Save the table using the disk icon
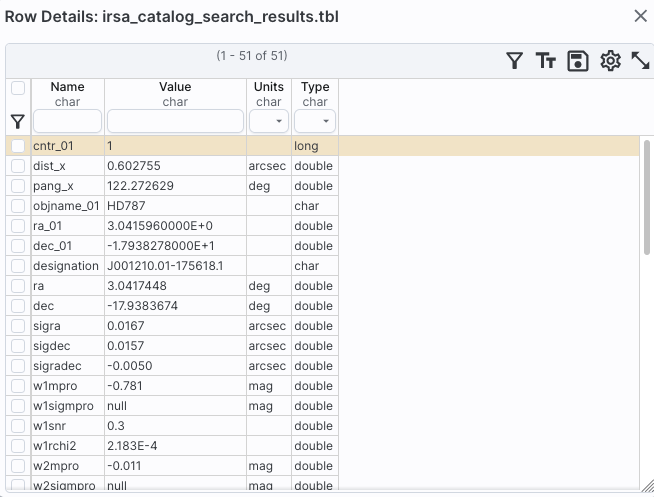 578,61
